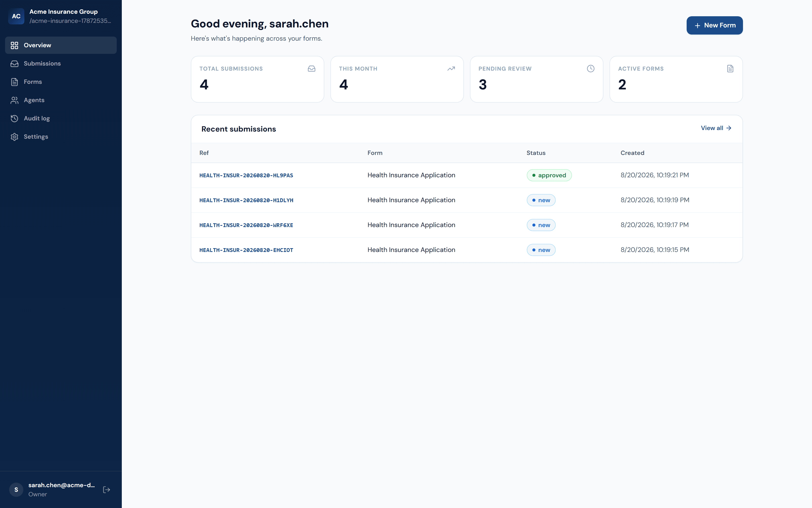Click clock icon on Pending Review card
812x508 pixels.
(x=590, y=69)
